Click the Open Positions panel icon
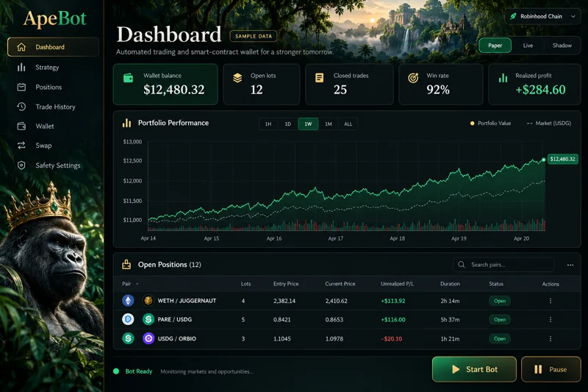 pos(126,265)
